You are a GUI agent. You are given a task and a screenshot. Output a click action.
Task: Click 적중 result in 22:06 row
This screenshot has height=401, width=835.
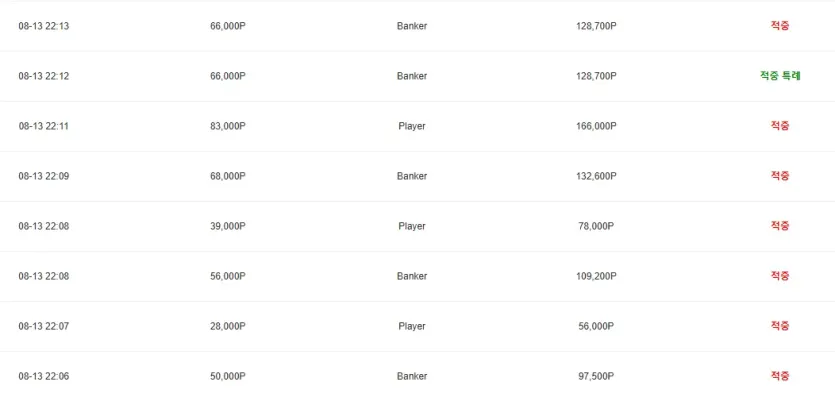point(780,376)
